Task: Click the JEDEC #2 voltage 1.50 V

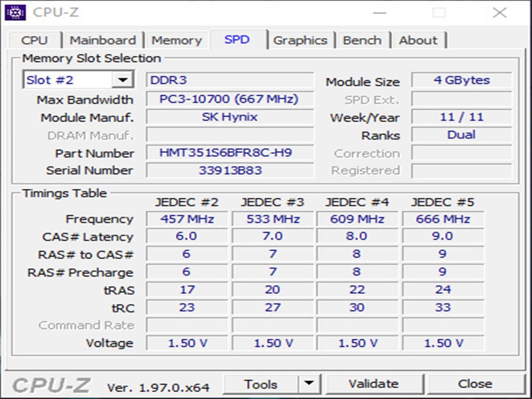Action: [187, 343]
